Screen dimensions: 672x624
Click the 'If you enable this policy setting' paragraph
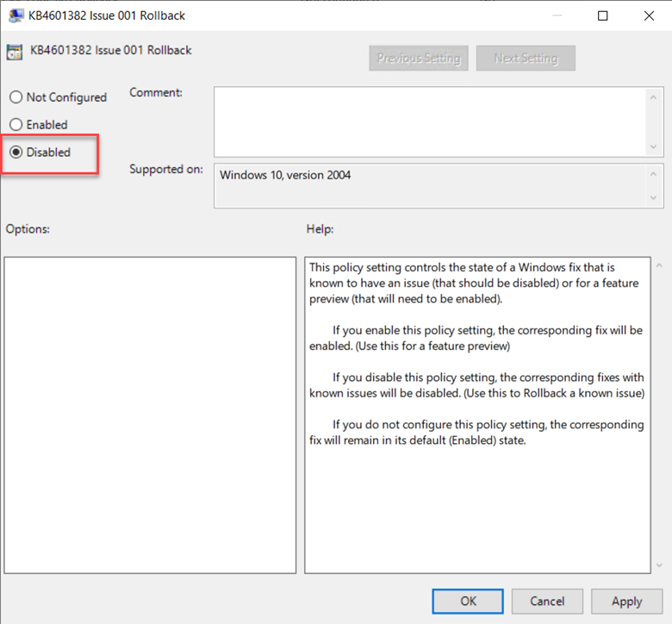476,338
